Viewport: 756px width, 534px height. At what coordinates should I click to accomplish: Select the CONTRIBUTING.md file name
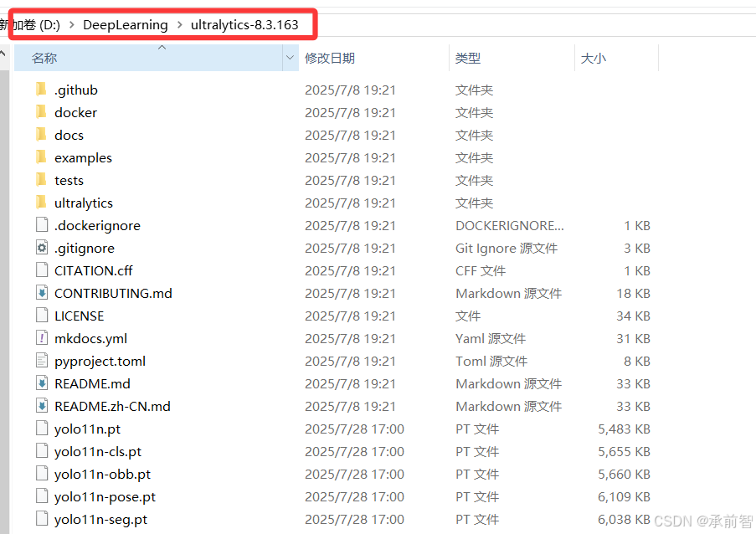coord(113,294)
